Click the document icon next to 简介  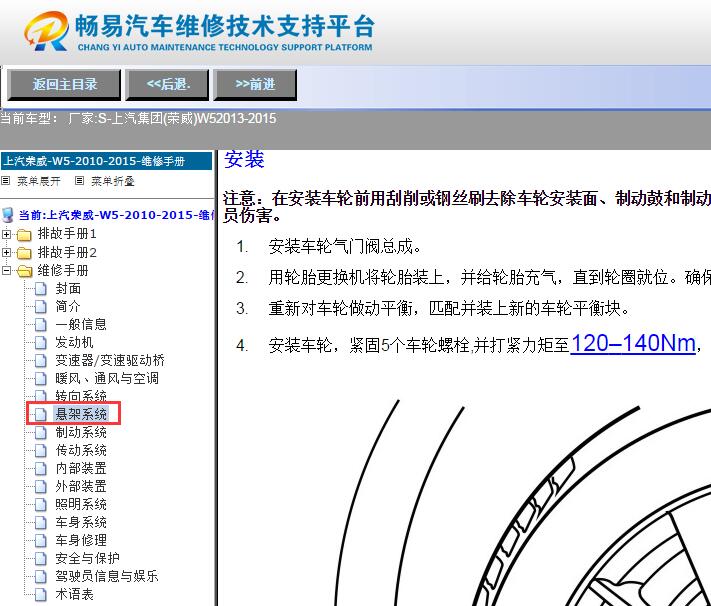(40, 307)
